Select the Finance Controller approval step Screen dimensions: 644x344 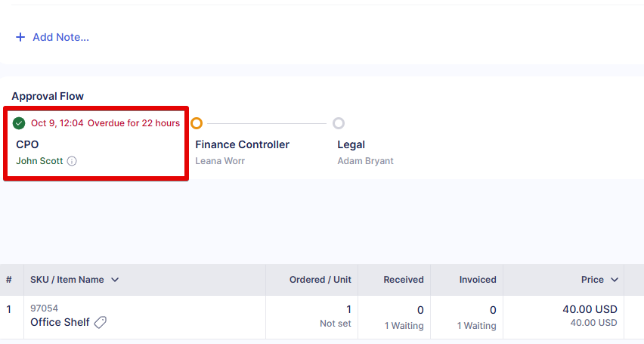pos(242,144)
